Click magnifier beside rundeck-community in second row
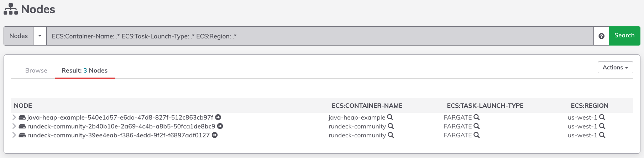Screen dimensions: 644x158 pos(391,126)
